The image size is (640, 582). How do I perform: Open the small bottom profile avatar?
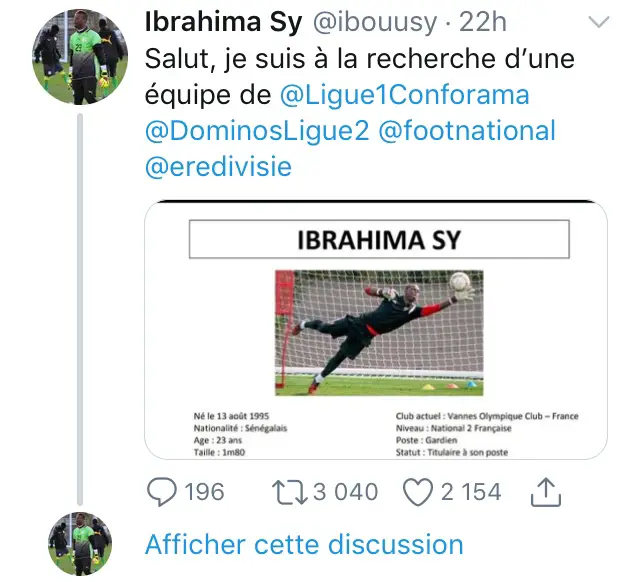(x=80, y=544)
